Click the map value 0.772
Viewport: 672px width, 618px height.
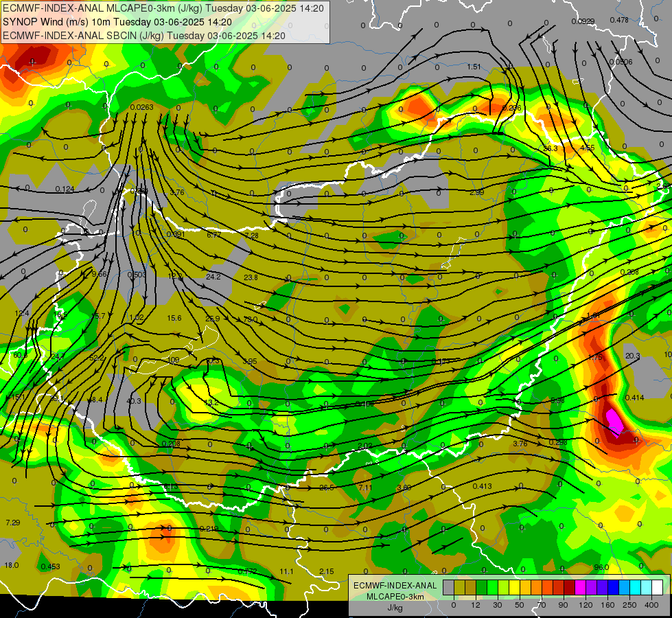tap(247, 571)
